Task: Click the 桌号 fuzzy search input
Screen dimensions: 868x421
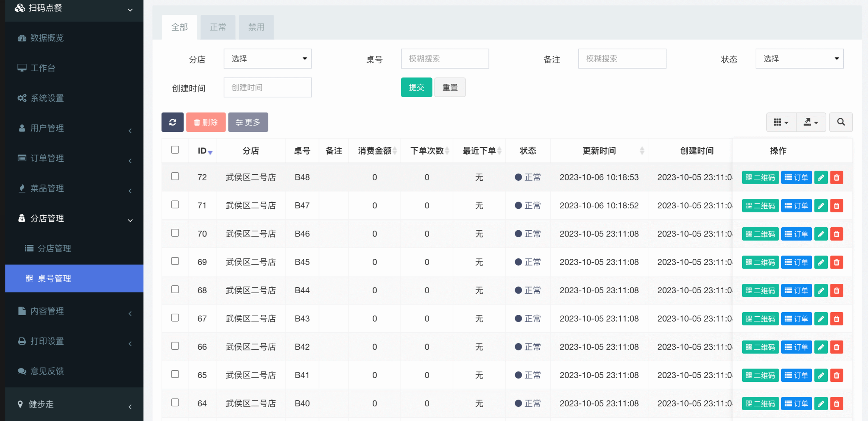Action: [444, 58]
